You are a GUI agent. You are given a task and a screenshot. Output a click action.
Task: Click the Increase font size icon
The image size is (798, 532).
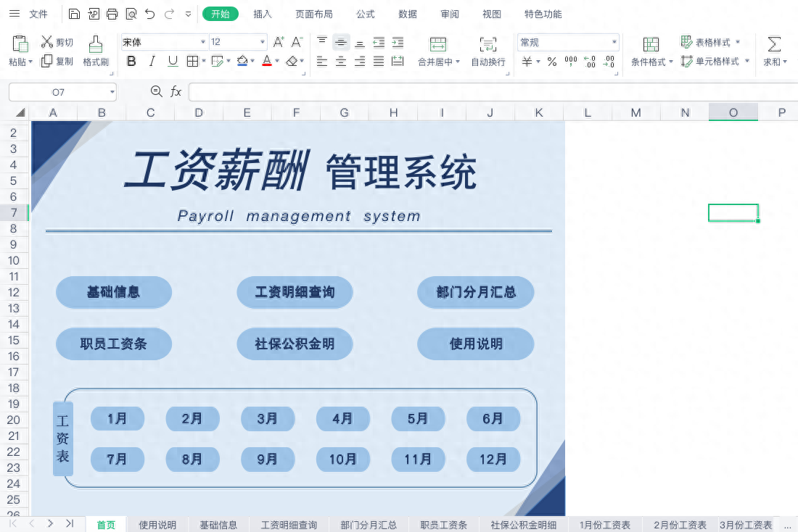279,42
